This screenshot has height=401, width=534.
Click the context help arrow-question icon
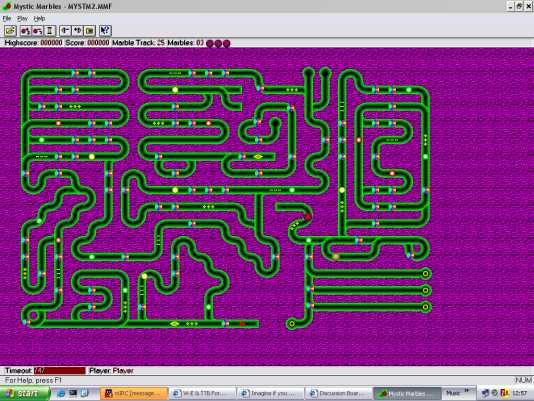click(x=105, y=31)
